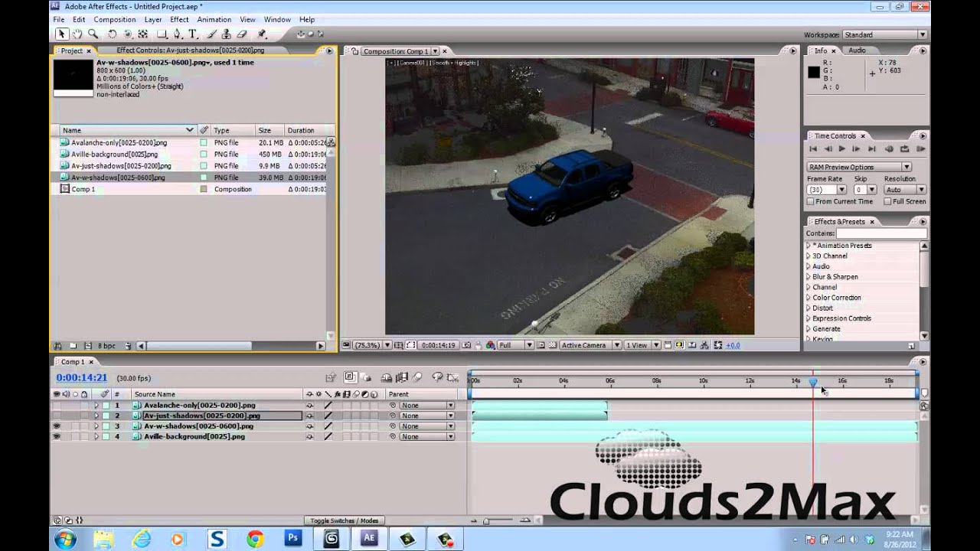Switch to Effect Controls tab
Image resolution: width=980 pixels, height=551 pixels.
point(191,51)
